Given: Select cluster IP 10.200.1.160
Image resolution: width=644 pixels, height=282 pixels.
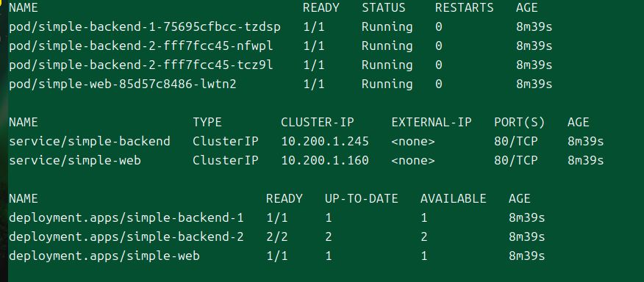Looking at the screenshot, I should click(x=325, y=161).
